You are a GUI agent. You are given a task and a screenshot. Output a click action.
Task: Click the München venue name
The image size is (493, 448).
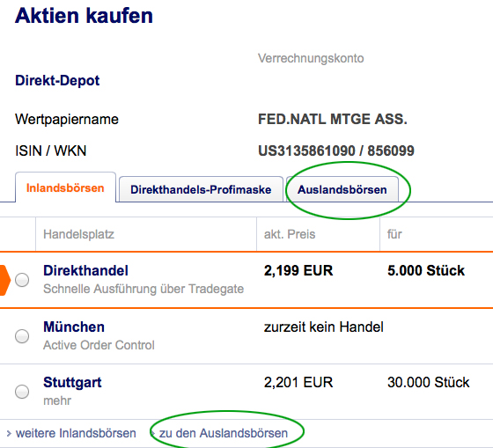tap(74, 327)
